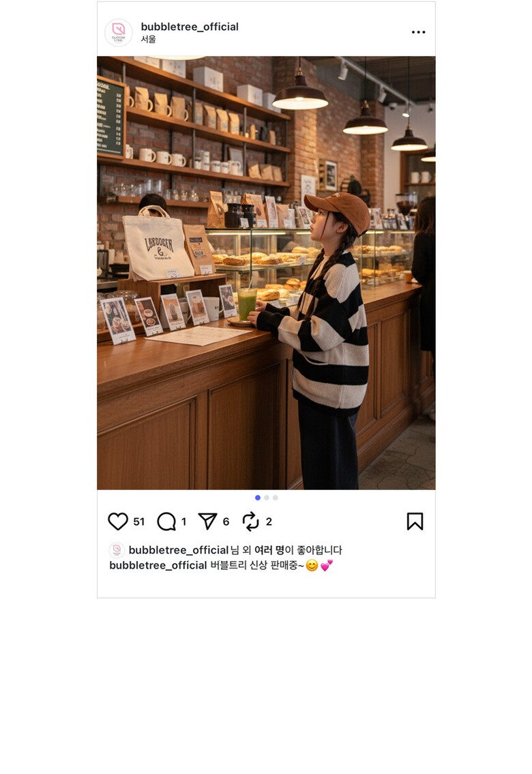Open the 1 comment count
The height and width of the screenshot is (774, 532).
[x=183, y=521]
